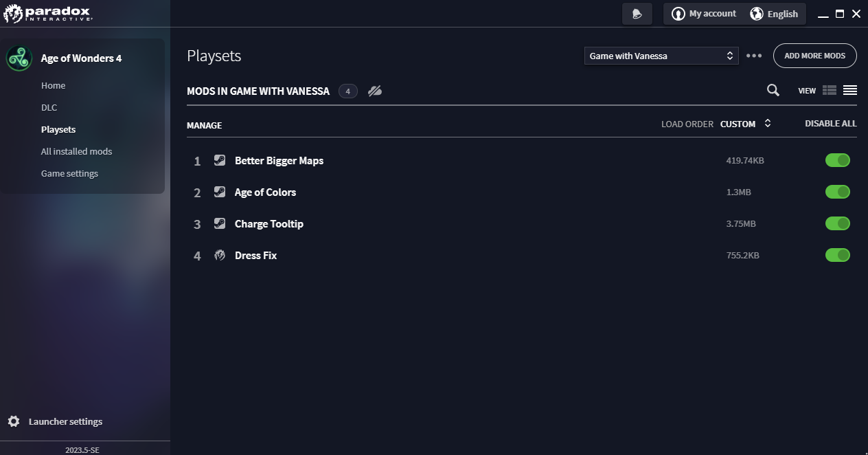Click the notifications bell icon
Image resolution: width=868 pixels, height=455 pixels.
click(x=637, y=14)
